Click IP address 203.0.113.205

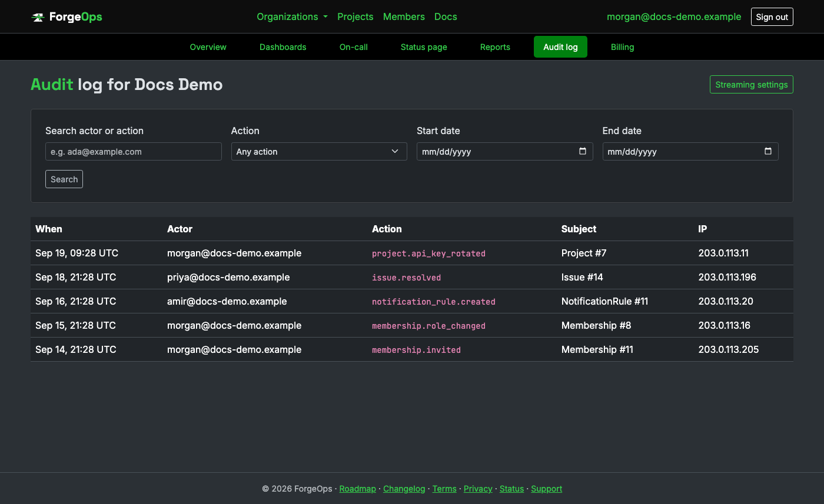729,349
